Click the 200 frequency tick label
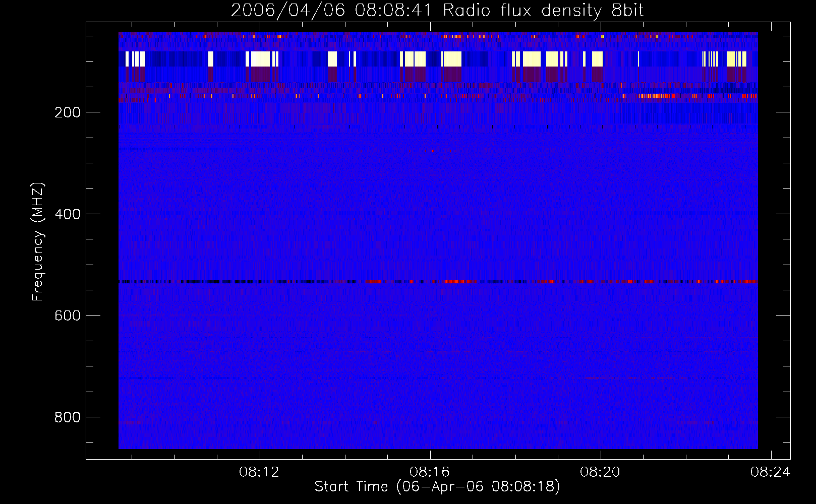Screen dimensions: 816x504 (68, 112)
